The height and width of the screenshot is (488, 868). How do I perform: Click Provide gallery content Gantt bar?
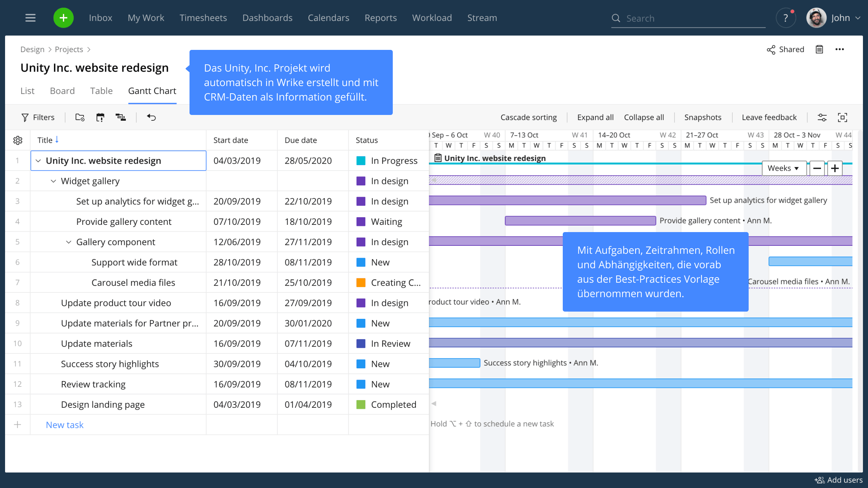(580, 221)
